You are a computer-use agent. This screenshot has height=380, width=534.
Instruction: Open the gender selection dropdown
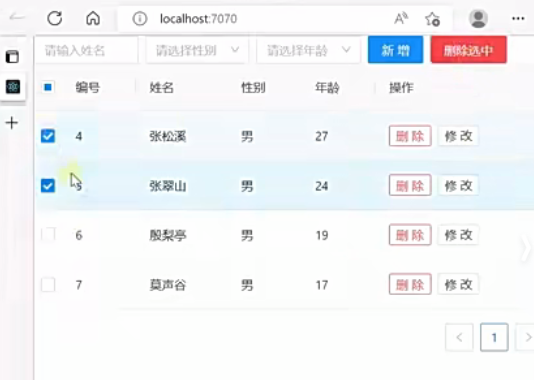pos(197,51)
